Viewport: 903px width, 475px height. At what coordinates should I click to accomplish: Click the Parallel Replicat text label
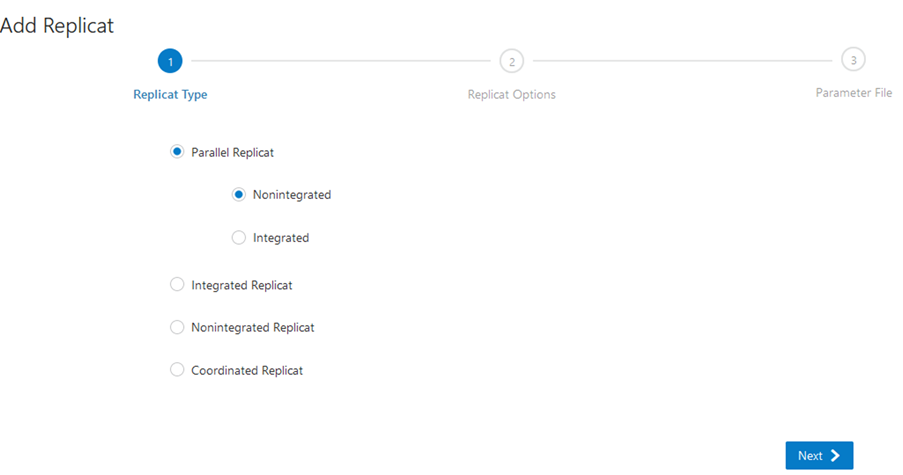(232, 153)
